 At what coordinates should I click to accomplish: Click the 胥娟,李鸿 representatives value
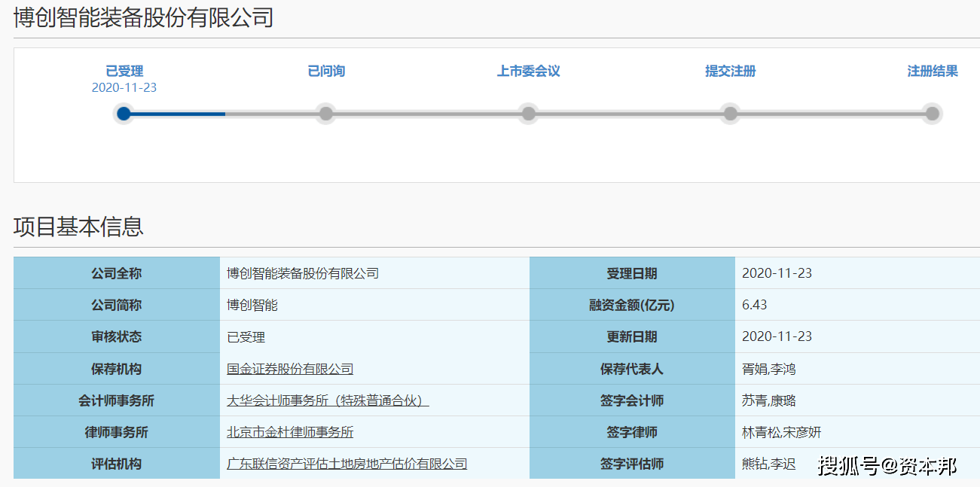tap(769, 369)
